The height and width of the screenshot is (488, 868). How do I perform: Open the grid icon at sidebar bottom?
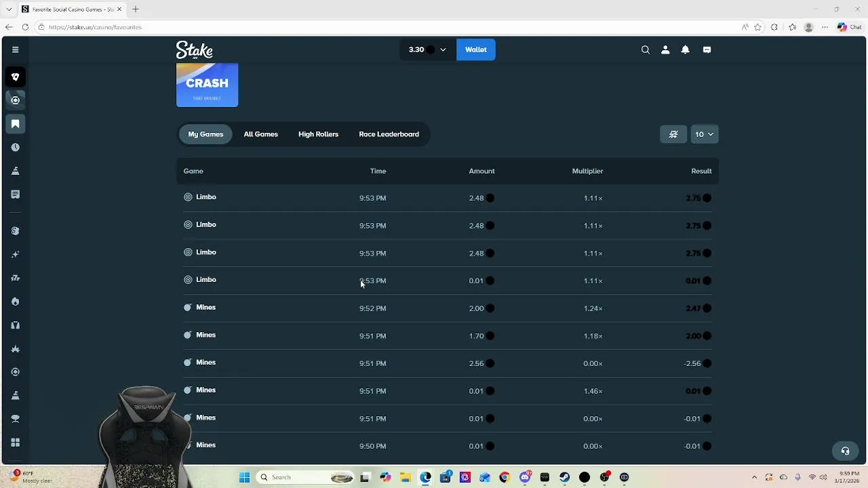pyautogui.click(x=15, y=443)
